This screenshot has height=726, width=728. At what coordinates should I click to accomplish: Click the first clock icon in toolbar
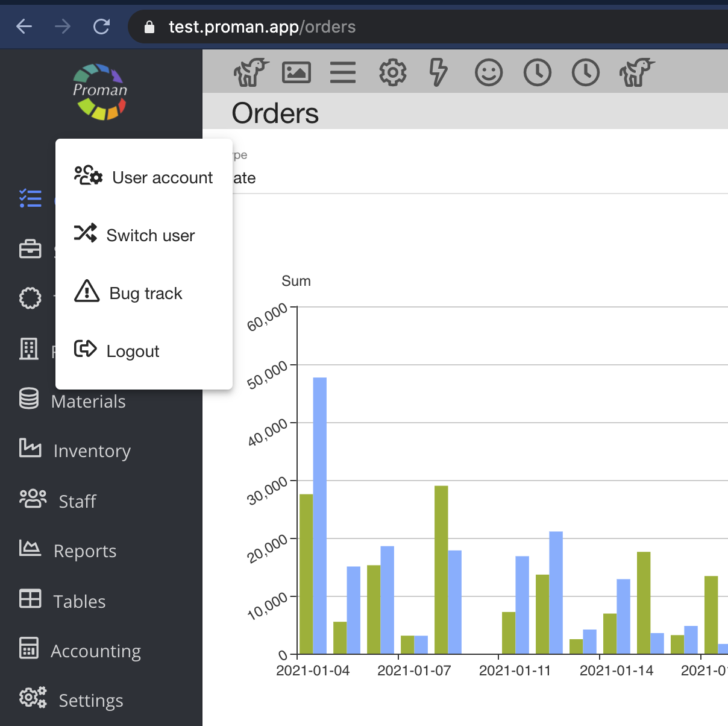pyautogui.click(x=538, y=73)
